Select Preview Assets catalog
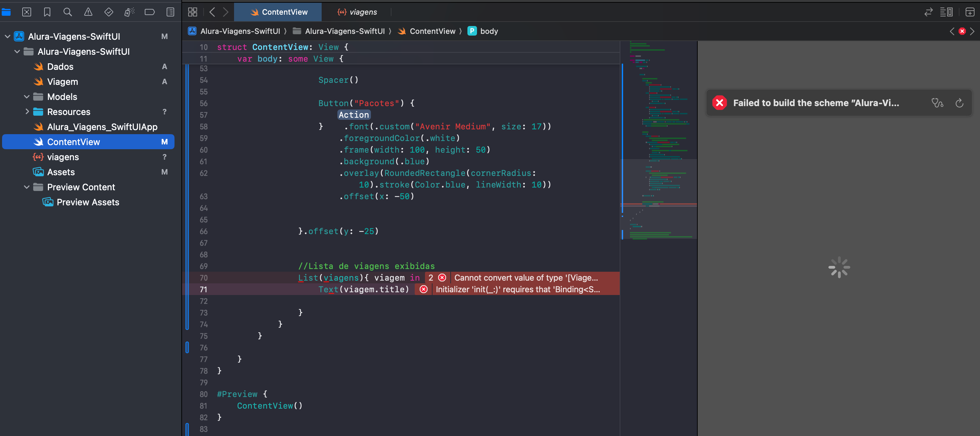Image resolution: width=980 pixels, height=436 pixels. [88, 202]
